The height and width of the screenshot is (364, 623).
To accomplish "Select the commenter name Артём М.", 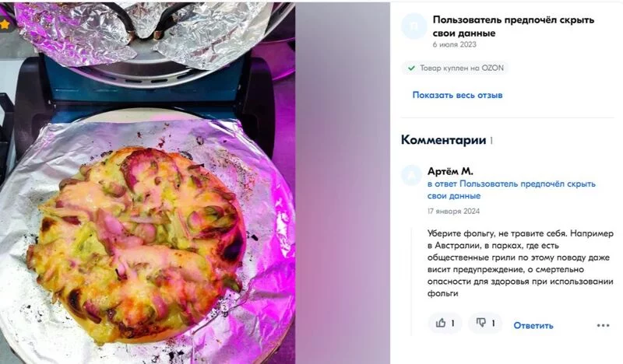I will tap(450, 171).
